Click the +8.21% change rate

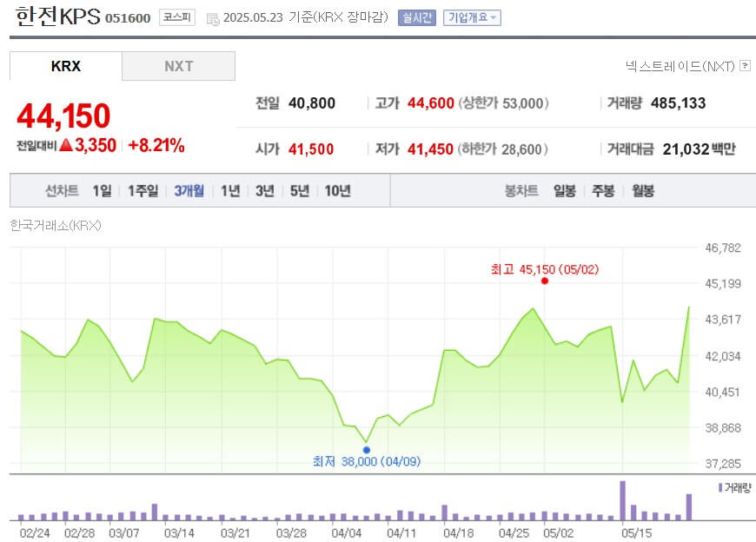click(x=156, y=145)
